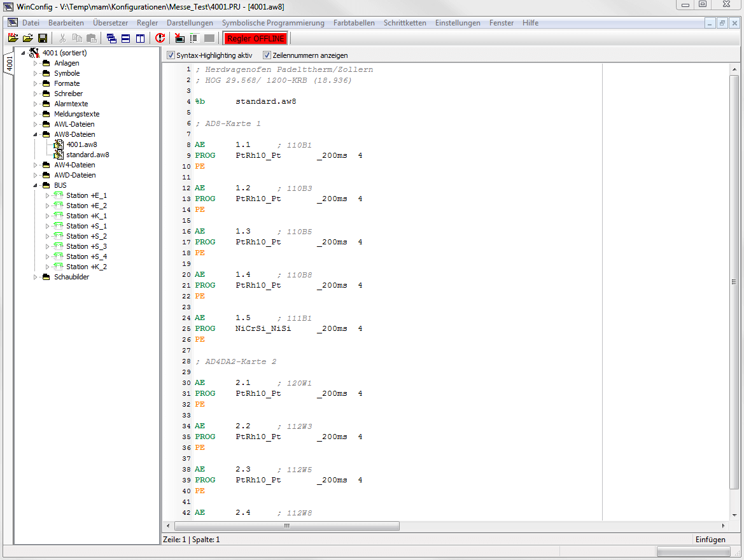Screen dimensions: 744x560
Task: Tile windows vertically icon
Action: point(141,38)
